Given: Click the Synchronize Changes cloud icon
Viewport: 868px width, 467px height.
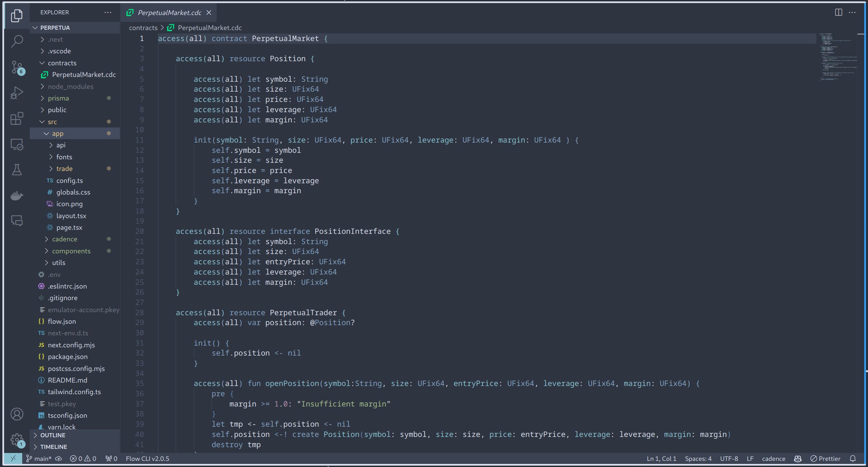Looking at the screenshot, I should pos(58,458).
